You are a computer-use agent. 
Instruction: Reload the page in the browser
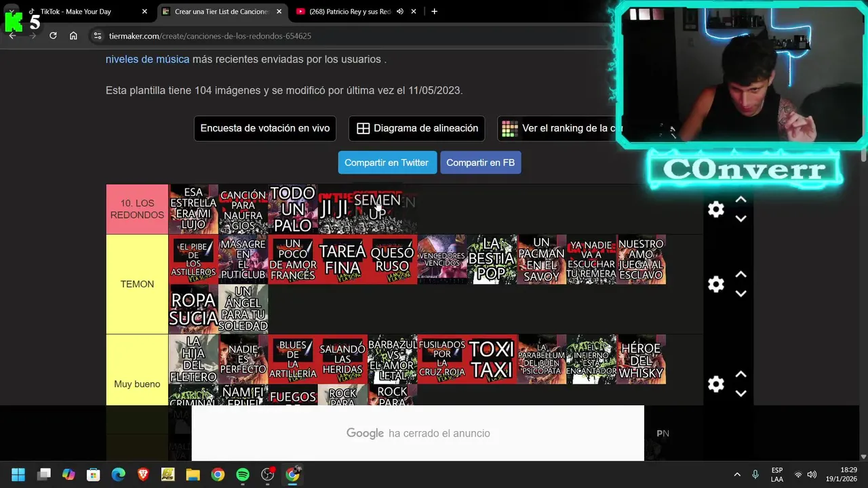pos(53,36)
